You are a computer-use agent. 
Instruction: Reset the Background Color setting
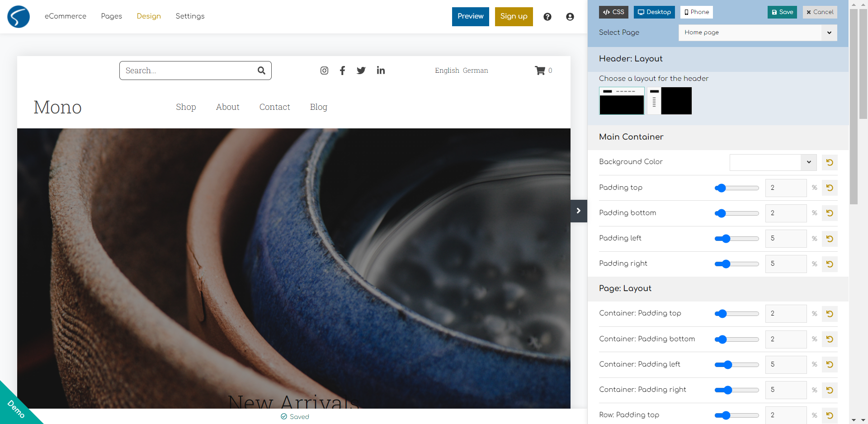click(830, 162)
